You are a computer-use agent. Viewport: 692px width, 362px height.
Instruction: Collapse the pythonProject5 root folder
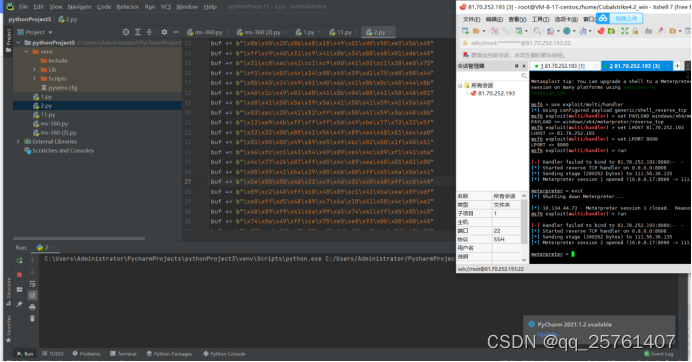(19, 42)
